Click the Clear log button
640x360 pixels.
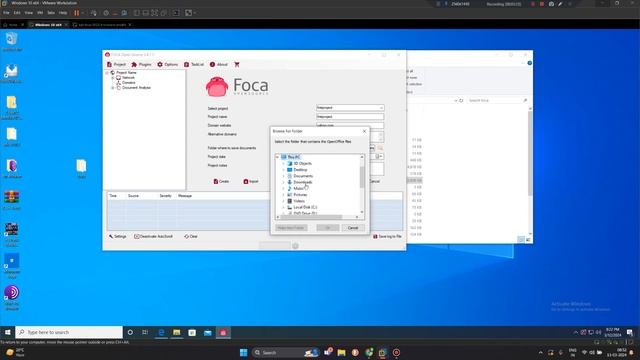click(191, 236)
